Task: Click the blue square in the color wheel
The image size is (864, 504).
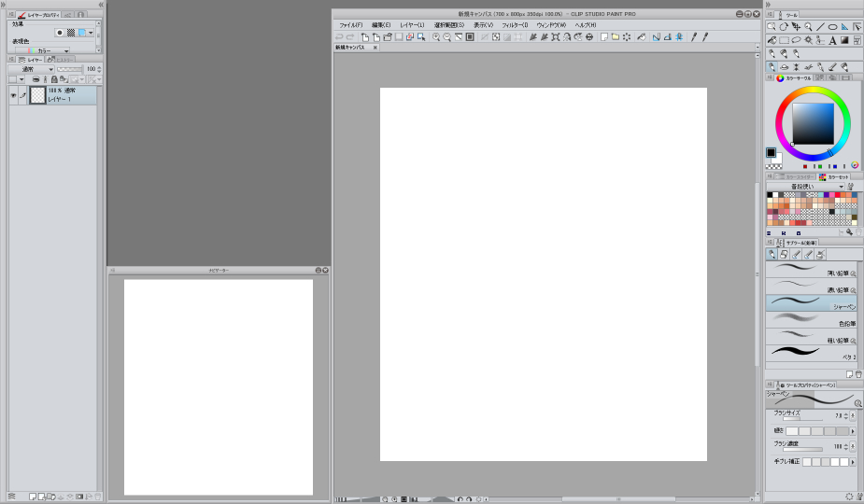Action: click(812, 122)
